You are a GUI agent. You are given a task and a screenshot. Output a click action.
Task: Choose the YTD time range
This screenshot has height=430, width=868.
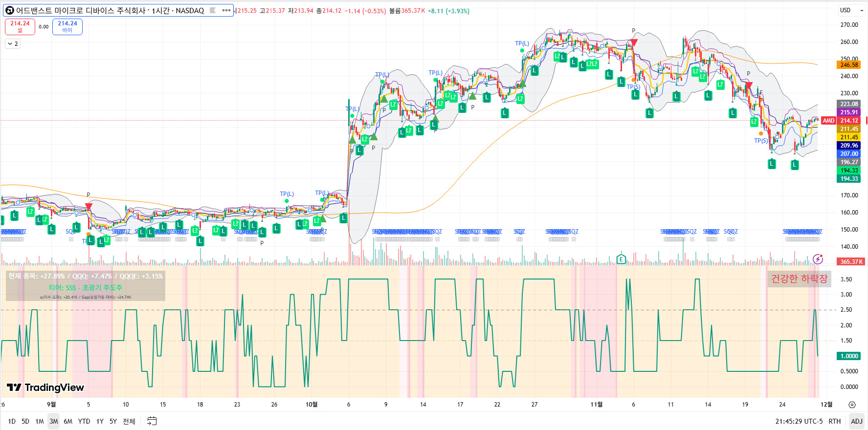click(84, 421)
